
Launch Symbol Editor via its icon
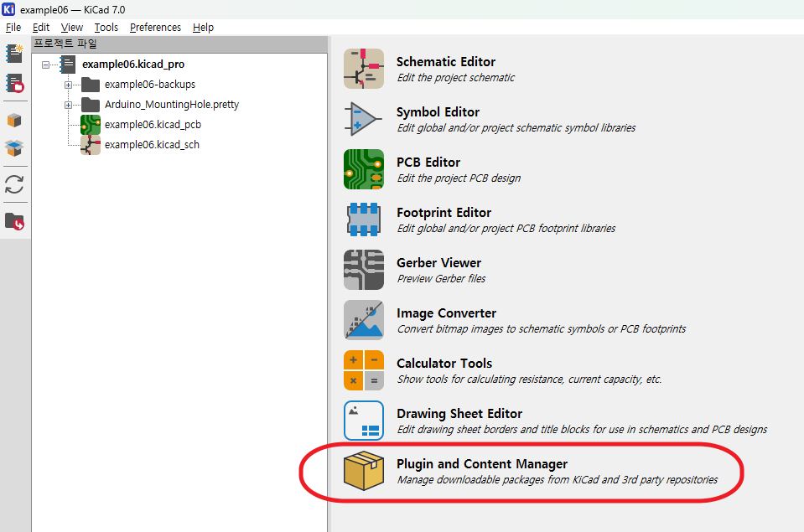[x=364, y=119]
